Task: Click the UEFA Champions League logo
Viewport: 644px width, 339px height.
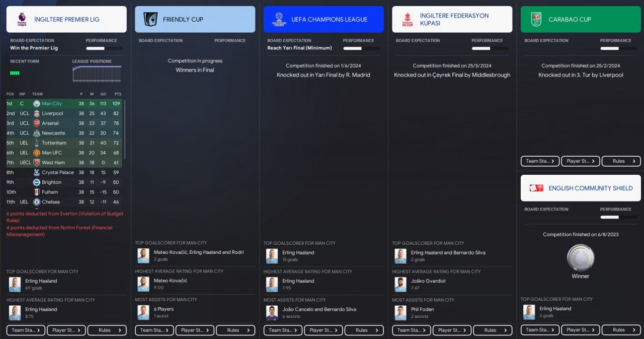Action: tap(279, 19)
